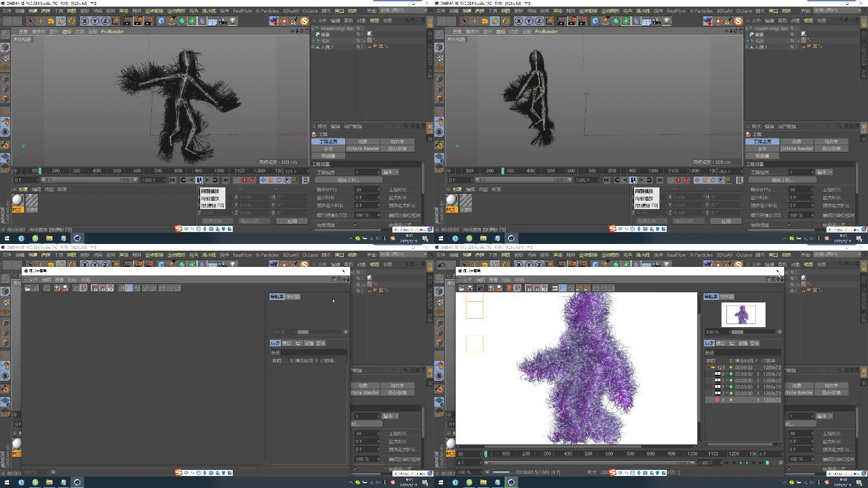Toggle 毛发 green enable check in top-left window

[364, 40]
